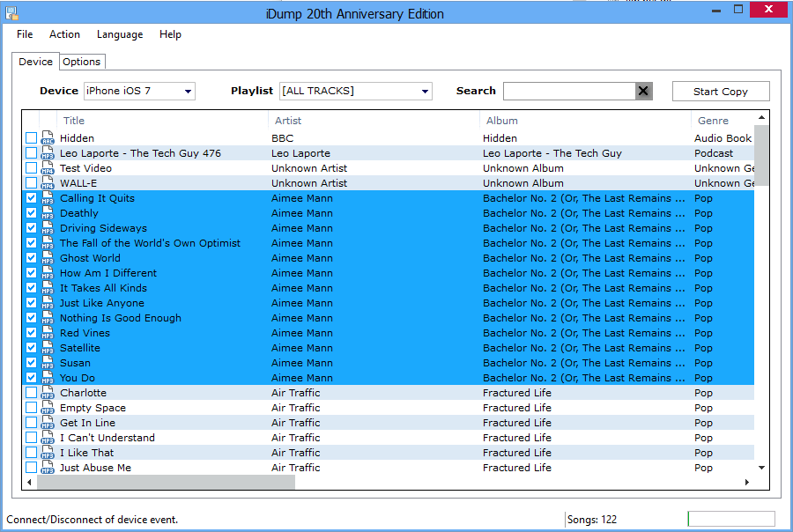
Task: Uncheck the Red Vines track checkbox
Action: coord(32,333)
